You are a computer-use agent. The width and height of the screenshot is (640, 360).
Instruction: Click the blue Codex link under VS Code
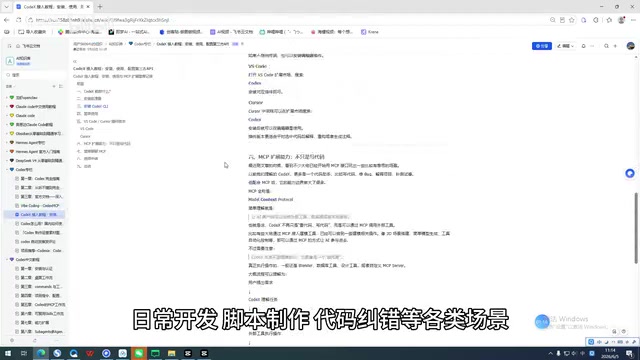[255, 83]
